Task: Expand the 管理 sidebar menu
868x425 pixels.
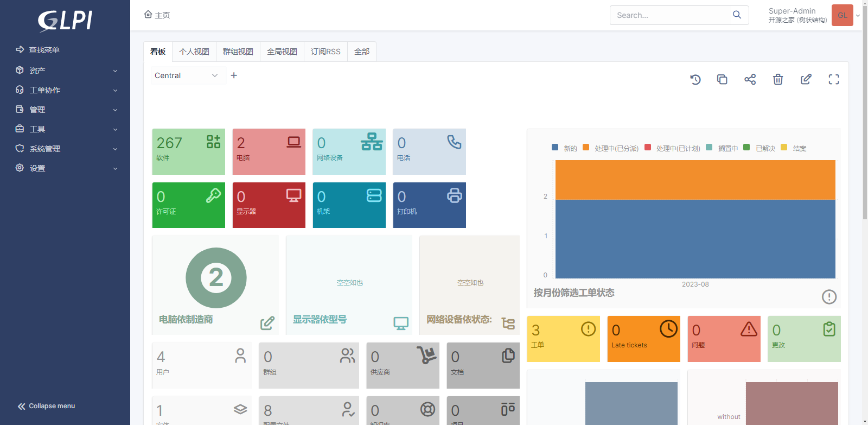Action: pyautogui.click(x=65, y=110)
